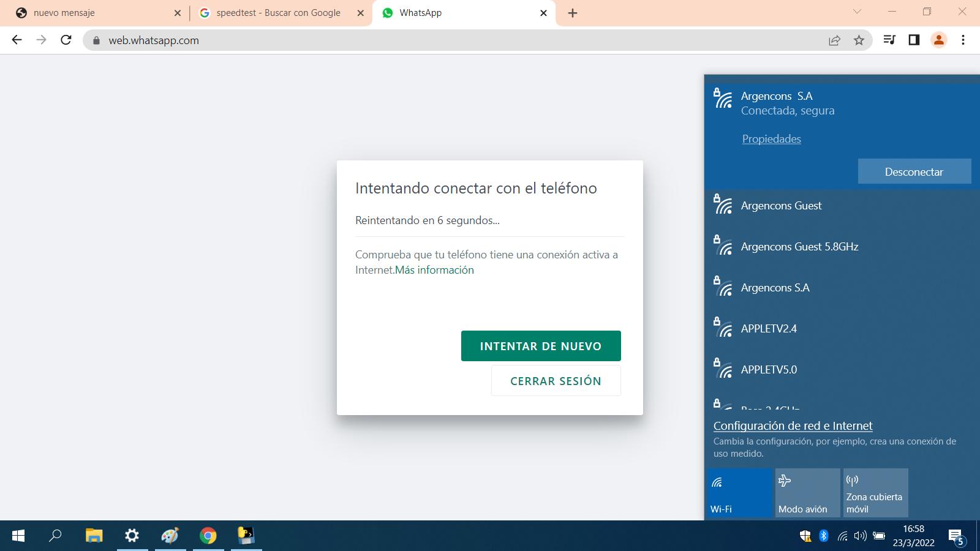Open Chrome side panel icon
The height and width of the screenshot is (551, 980).
[x=914, y=40]
